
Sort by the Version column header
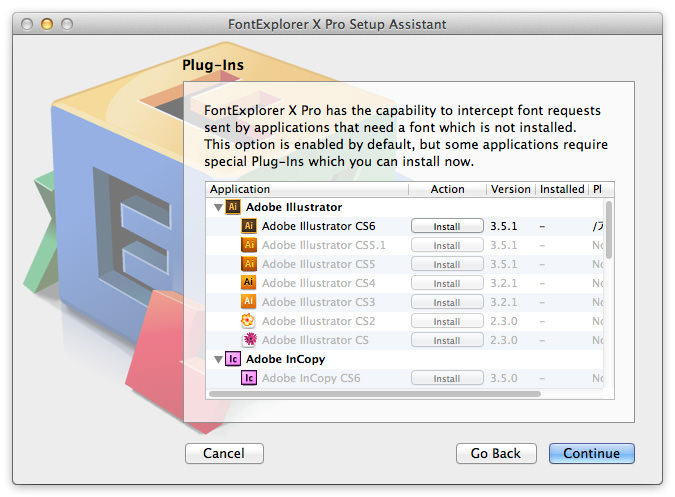click(x=511, y=189)
